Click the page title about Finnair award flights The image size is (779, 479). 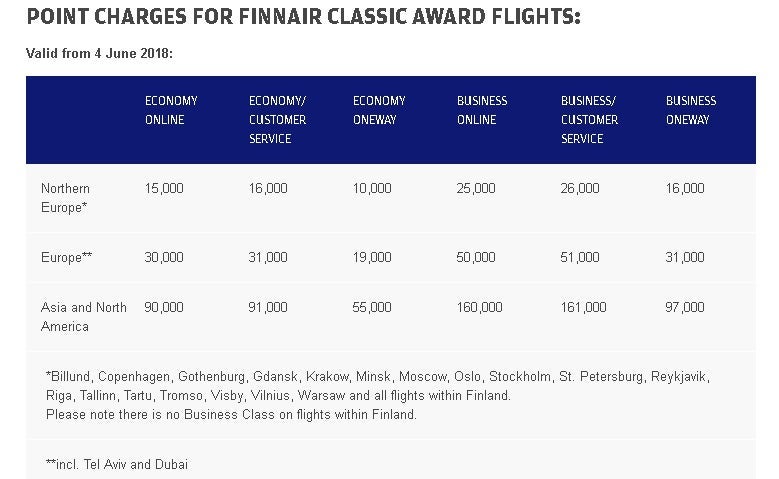tap(304, 17)
